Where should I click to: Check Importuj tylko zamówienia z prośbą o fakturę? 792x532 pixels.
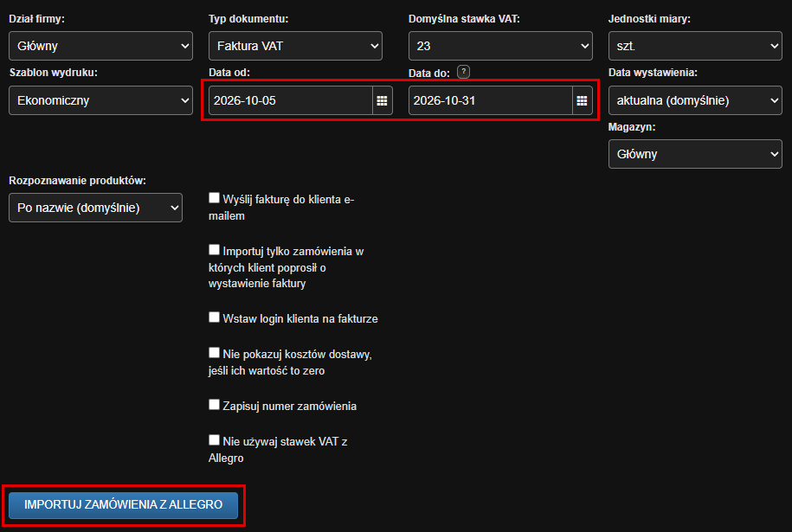coord(214,250)
